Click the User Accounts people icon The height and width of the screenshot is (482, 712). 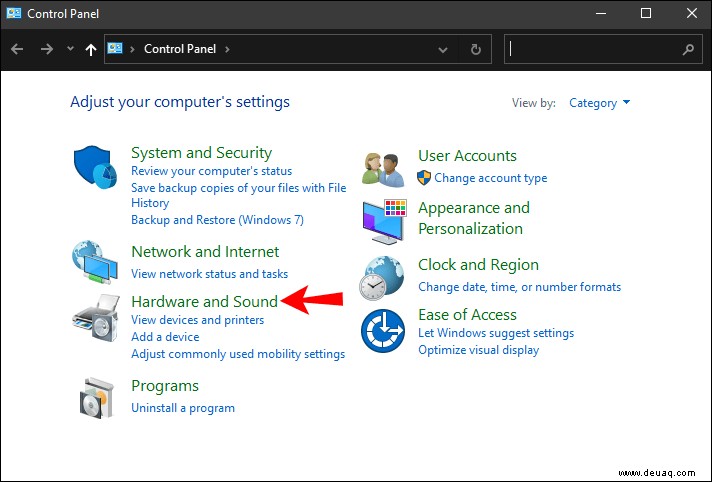(x=383, y=170)
